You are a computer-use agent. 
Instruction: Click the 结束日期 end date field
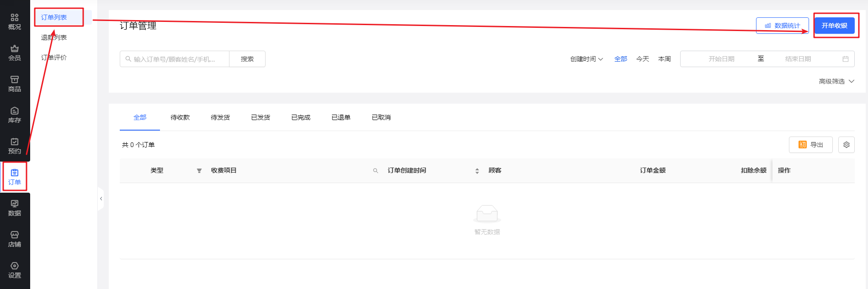(x=798, y=59)
